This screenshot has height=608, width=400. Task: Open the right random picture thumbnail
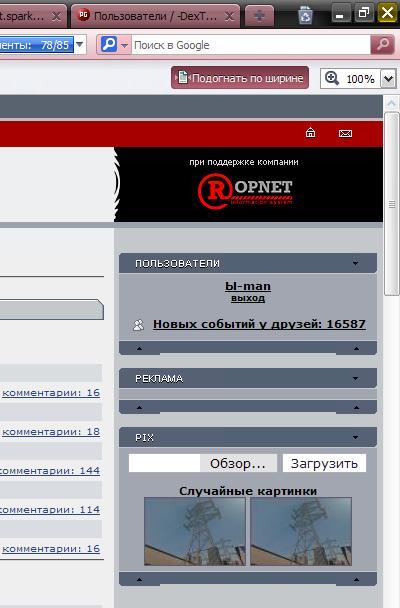click(x=301, y=532)
